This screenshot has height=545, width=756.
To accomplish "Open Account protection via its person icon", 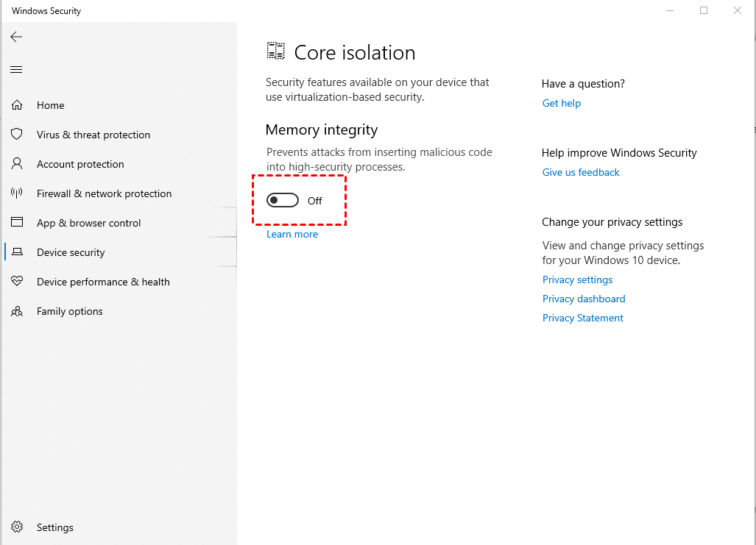I will point(17,164).
